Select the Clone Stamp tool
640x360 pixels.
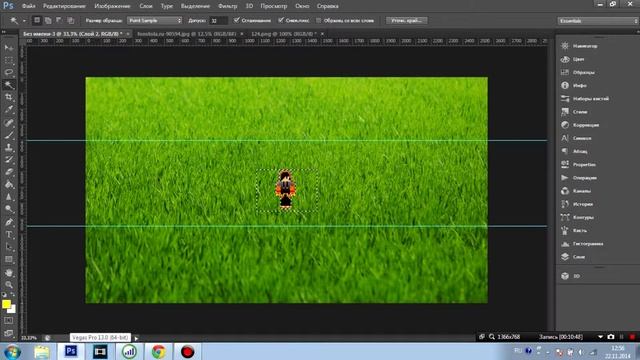point(9,147)
